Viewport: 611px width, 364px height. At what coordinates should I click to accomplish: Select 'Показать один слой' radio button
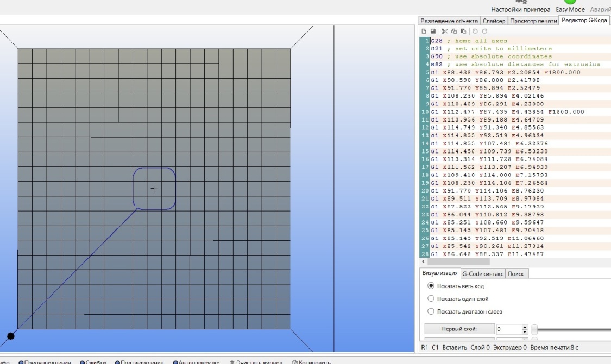431,298
